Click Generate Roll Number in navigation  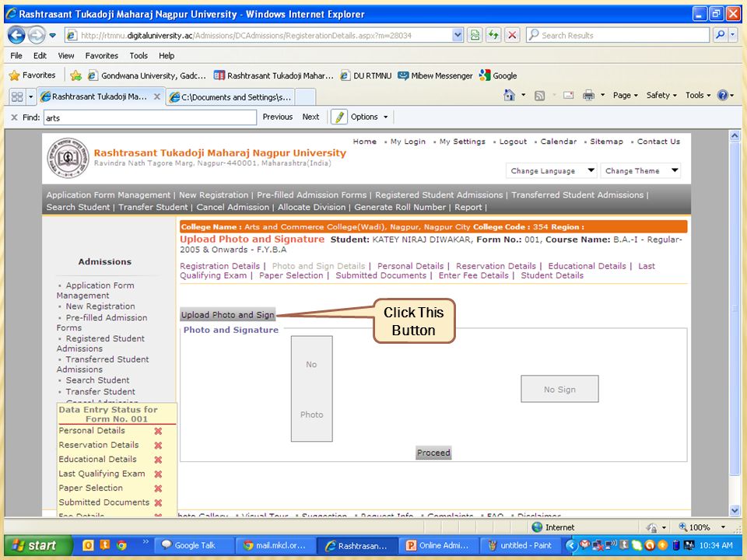pos(400,207)
